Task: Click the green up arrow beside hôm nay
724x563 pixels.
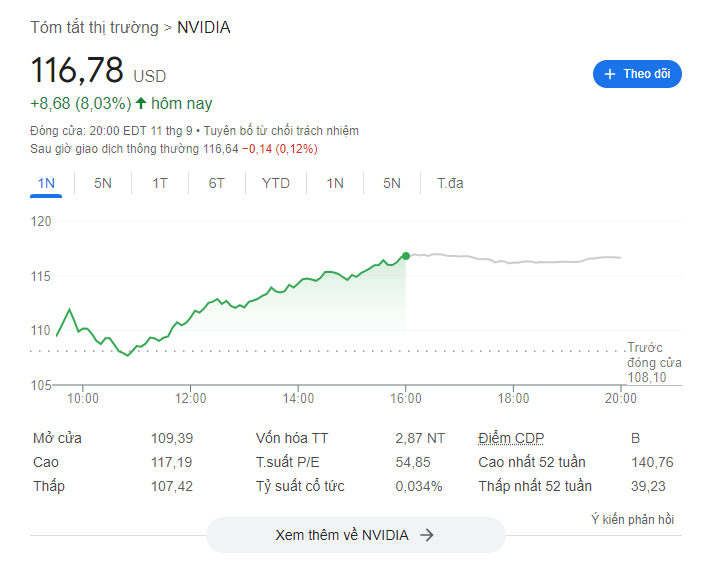Action: pos(141,103)
